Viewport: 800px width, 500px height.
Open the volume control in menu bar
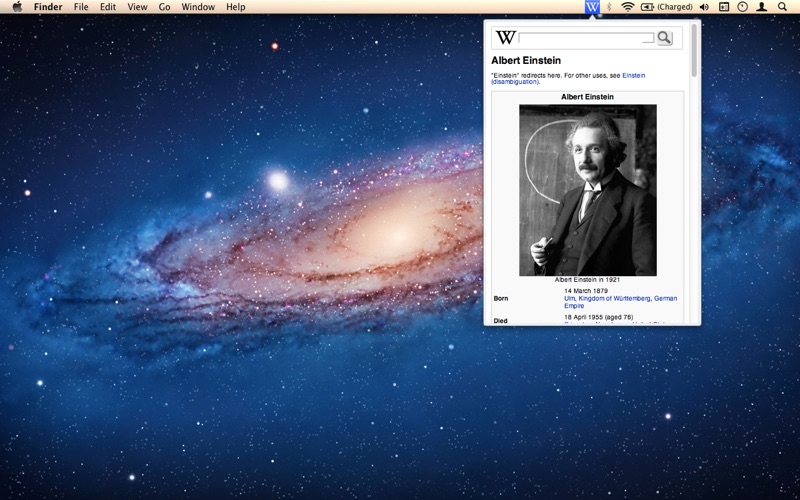pyautogui.click(x=704, y=7)
